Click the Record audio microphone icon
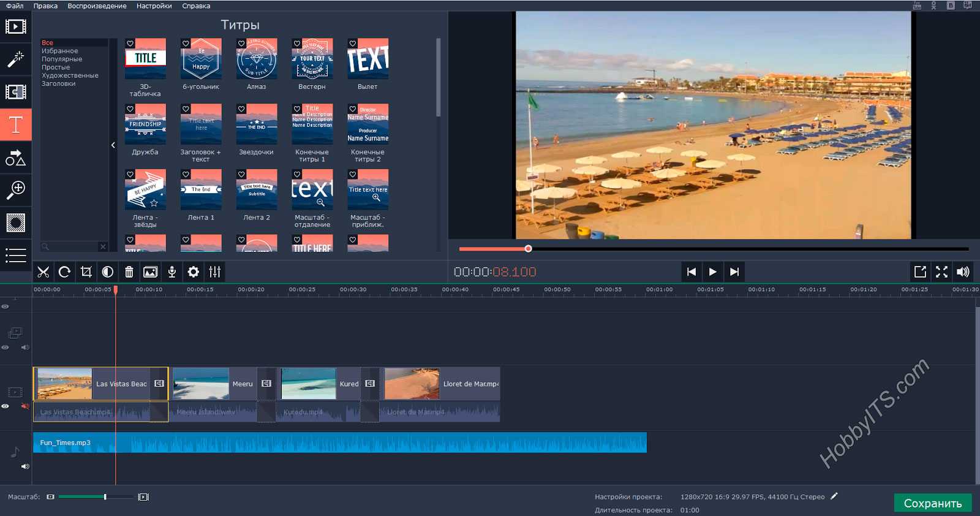Image resolution: width=980 pixels, height=516 pixels. pyautogui.click(x=172, y=271)
